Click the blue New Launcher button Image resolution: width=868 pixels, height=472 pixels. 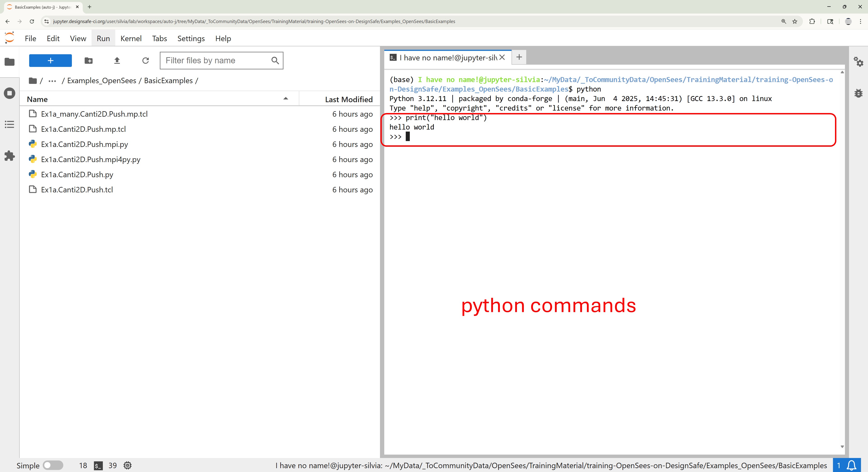(50, 61)
